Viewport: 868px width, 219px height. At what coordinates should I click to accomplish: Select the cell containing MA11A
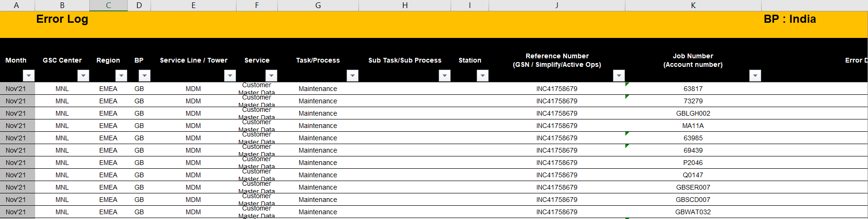pyautogui.click(x=693, y=126)
